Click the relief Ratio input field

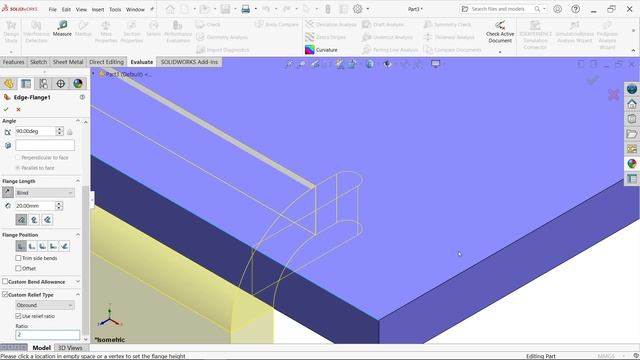click(47, 335)
